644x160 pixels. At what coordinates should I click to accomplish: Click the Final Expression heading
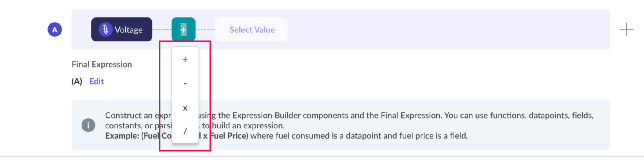[102, 64]
